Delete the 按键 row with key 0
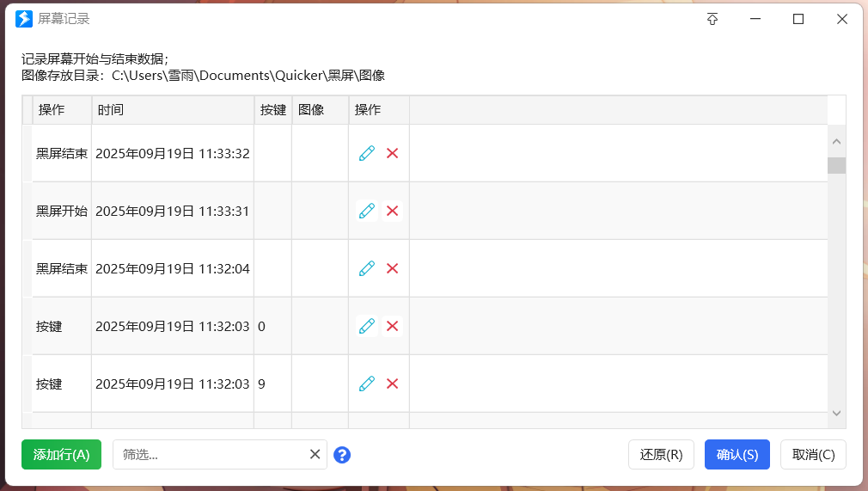868x491 pixels. point(393,326)
